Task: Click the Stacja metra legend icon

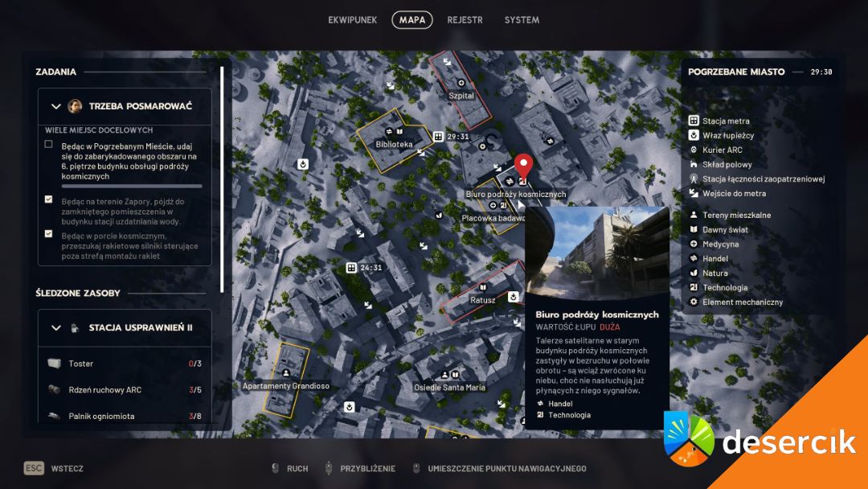Action: tap(694, 121)
